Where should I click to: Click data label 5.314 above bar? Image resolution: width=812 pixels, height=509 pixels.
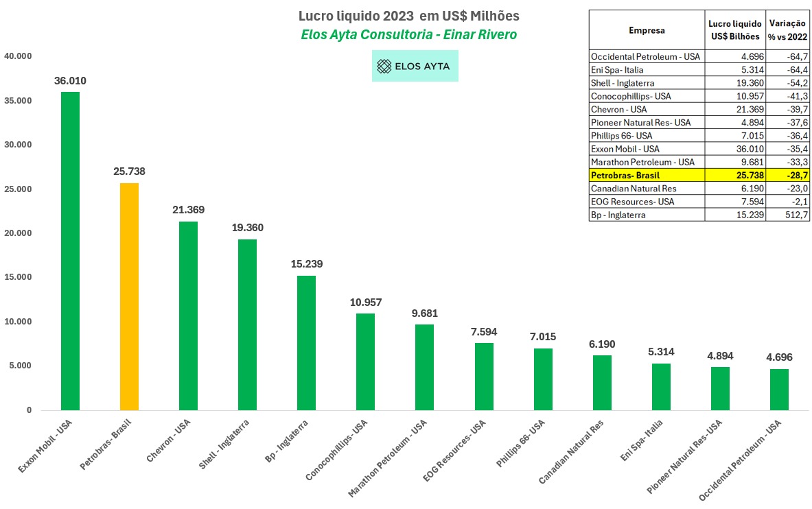tap(661, 352)
